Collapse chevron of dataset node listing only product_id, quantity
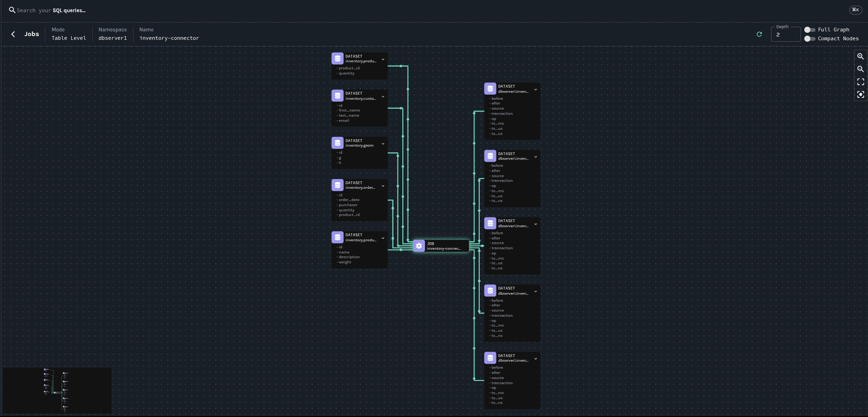Viewport: 868px width, 417px height. [x=383, y=60]
